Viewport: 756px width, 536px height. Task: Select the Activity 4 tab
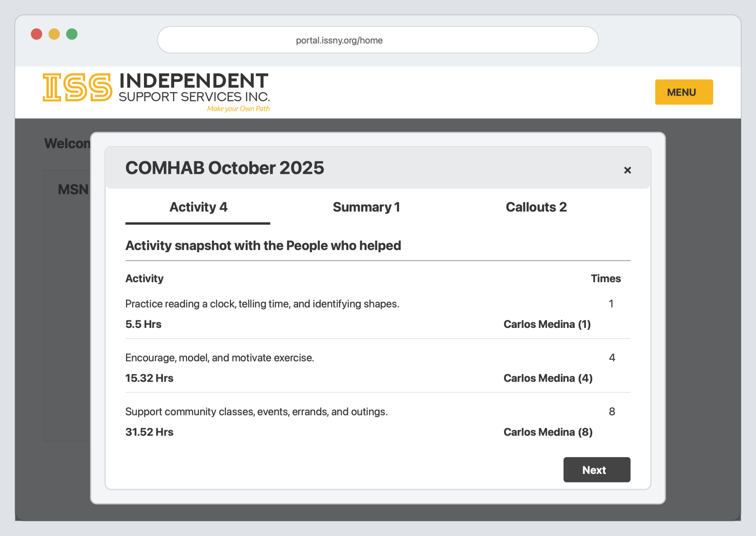click(x=198, y=207)
